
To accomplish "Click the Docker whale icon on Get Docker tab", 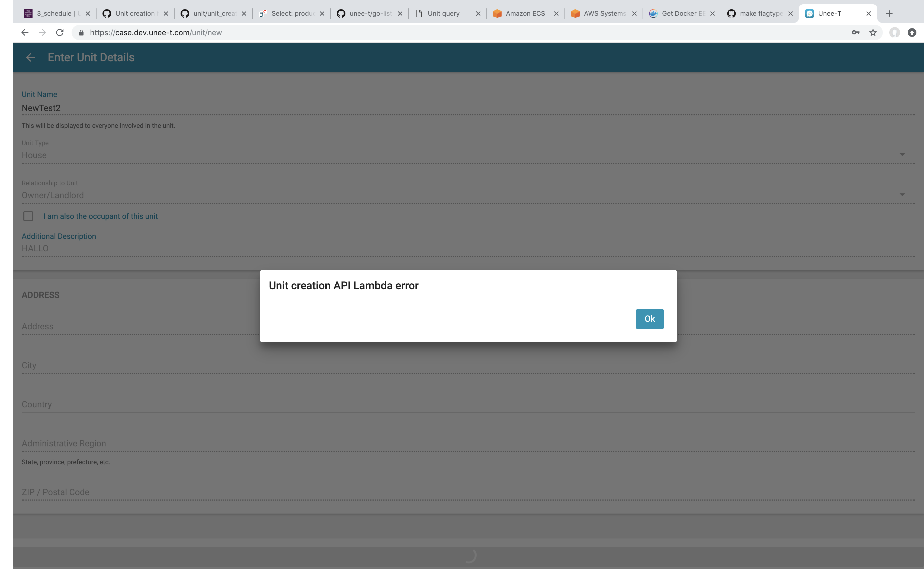I will pos(653,13).
